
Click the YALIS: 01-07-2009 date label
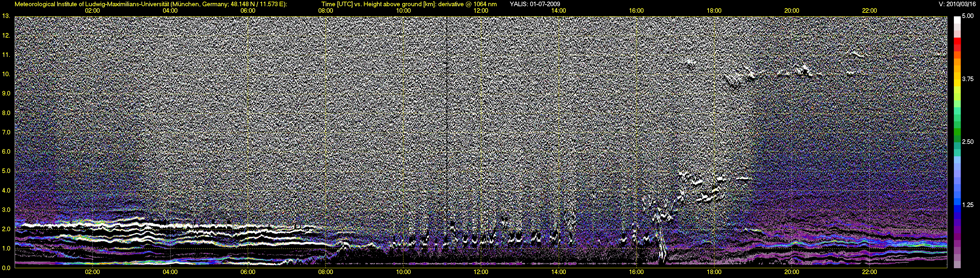(534, 4)
